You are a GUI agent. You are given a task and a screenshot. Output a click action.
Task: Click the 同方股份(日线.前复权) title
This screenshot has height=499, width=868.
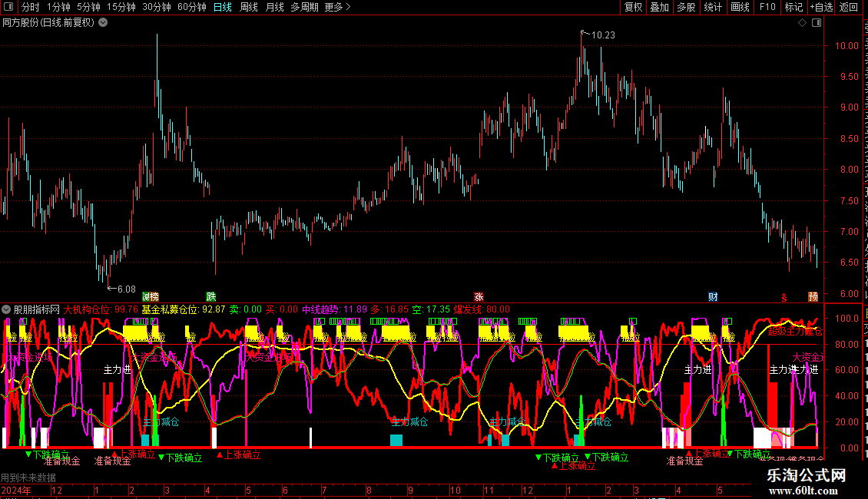[x=48, y=23]
